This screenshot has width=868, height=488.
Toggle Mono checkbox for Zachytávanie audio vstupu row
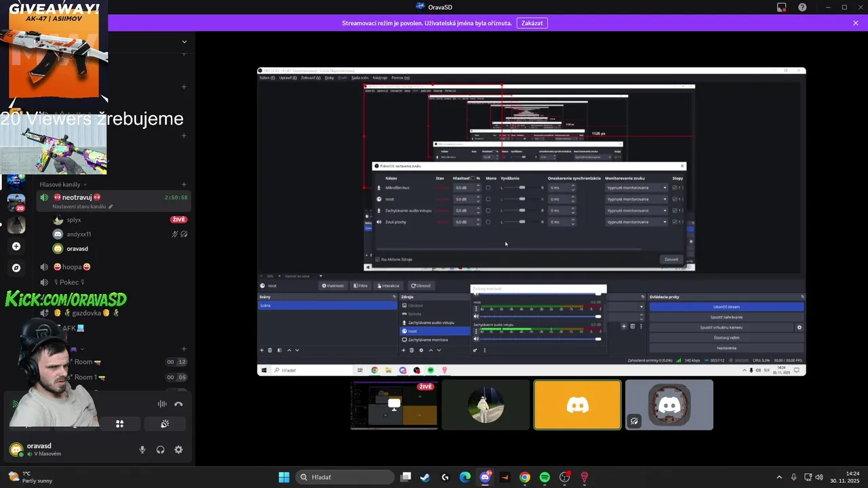coord(488,211)
